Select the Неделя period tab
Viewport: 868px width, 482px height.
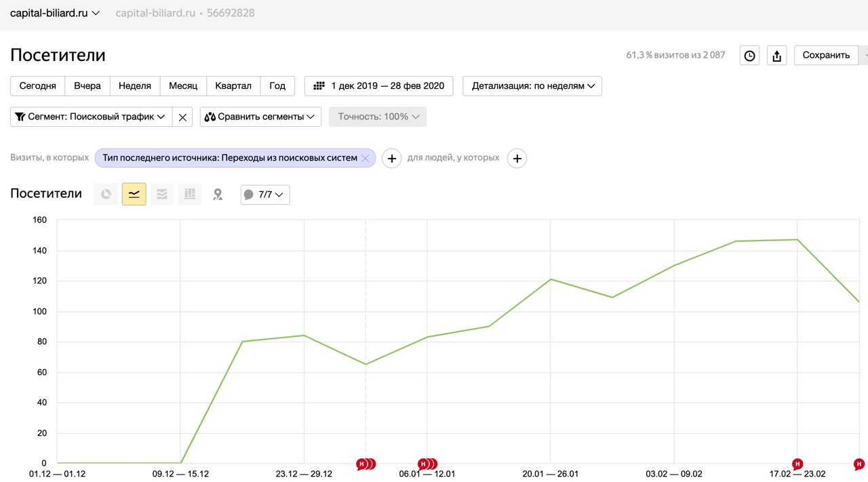point(135,86)
